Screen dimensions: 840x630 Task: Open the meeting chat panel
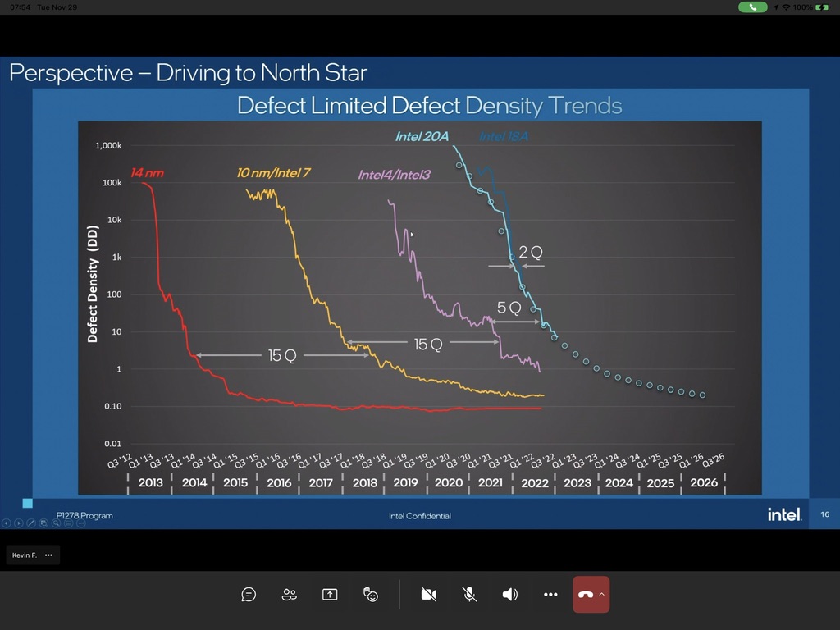249,595
